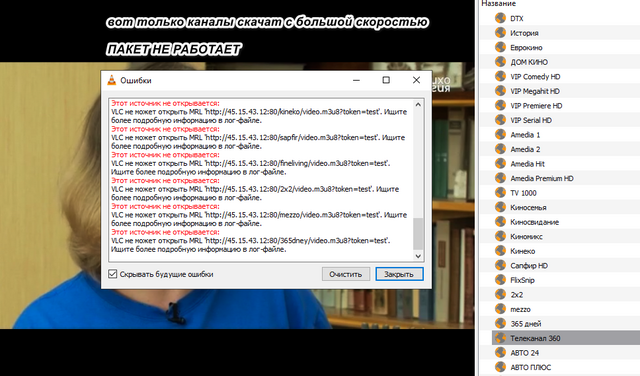Click the Название column header
640x376 pixels.
498,4
